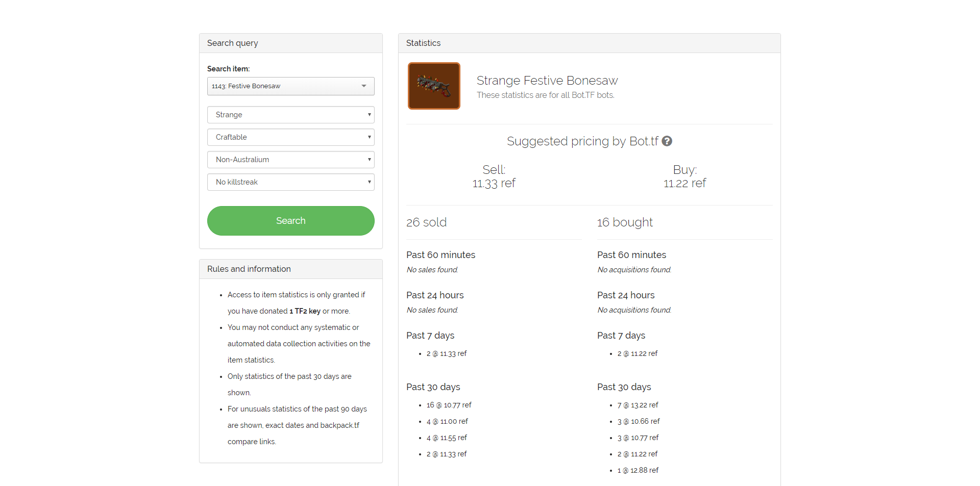Screen dimensions: 980x486
Task: Expand the Non-Australium dropdown
Action: pos(291,160)
